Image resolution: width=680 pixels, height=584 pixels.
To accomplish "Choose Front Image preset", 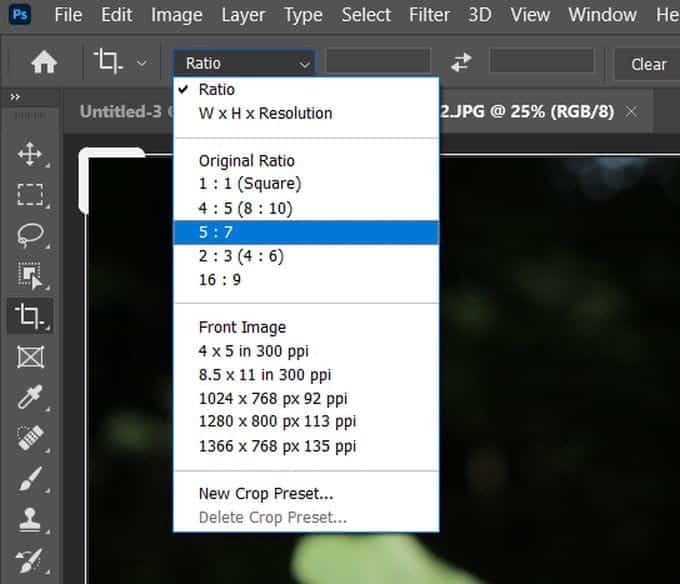I will (306, 327).
